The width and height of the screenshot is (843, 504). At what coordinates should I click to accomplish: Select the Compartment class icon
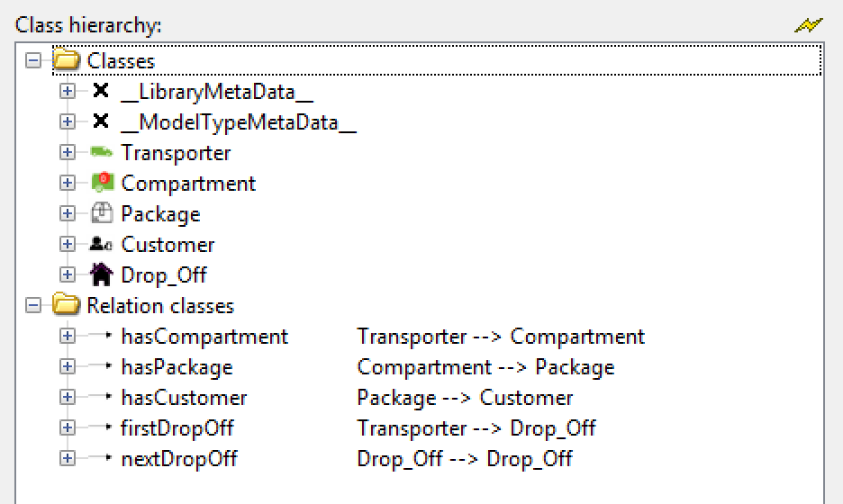[102, 183]
